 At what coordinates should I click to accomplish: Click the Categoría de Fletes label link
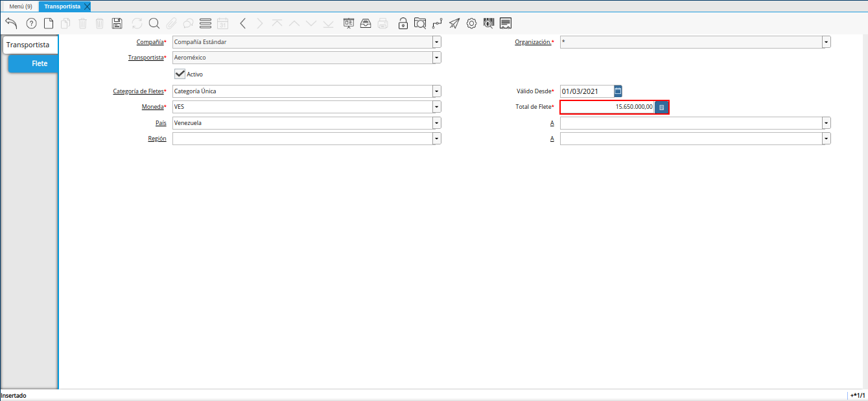point(138,91)
